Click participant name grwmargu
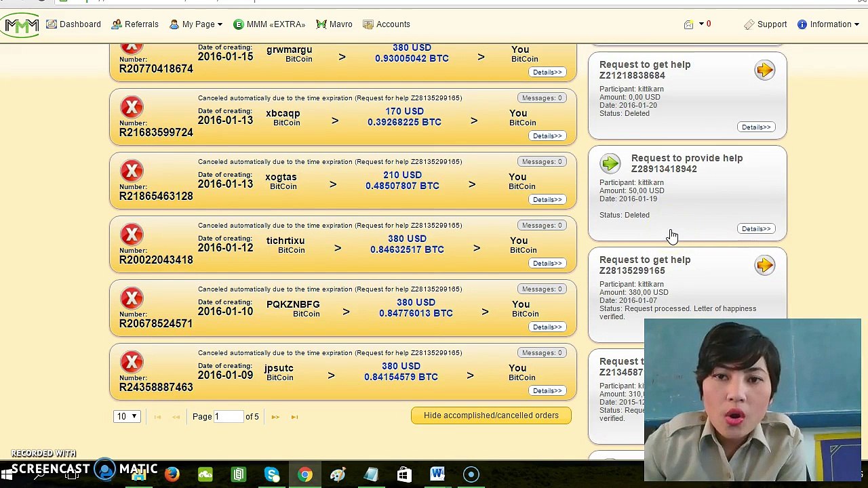The image size is (868, 488). coord(290,49)
